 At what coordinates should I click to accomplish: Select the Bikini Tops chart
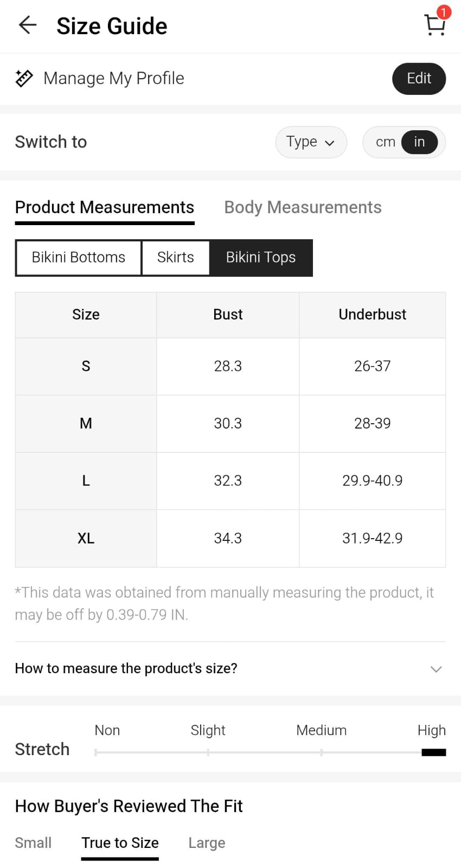click(261, 258)
